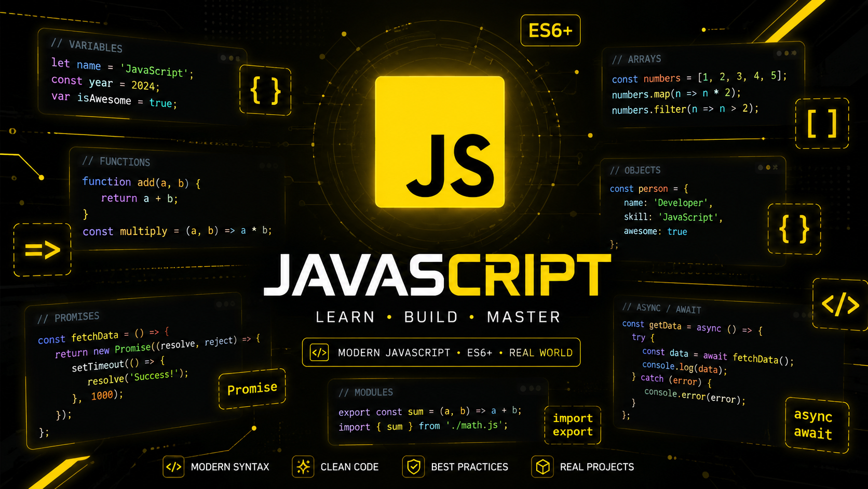Click the large yellow JS logo
This screenshot has width=868, height=489.
point(440,142)
